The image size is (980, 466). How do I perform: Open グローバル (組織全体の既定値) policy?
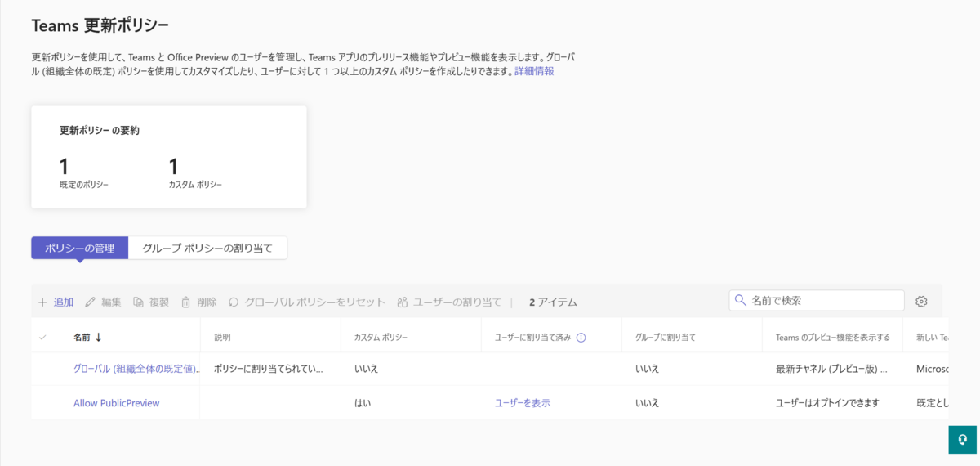(x=136, y=369)
